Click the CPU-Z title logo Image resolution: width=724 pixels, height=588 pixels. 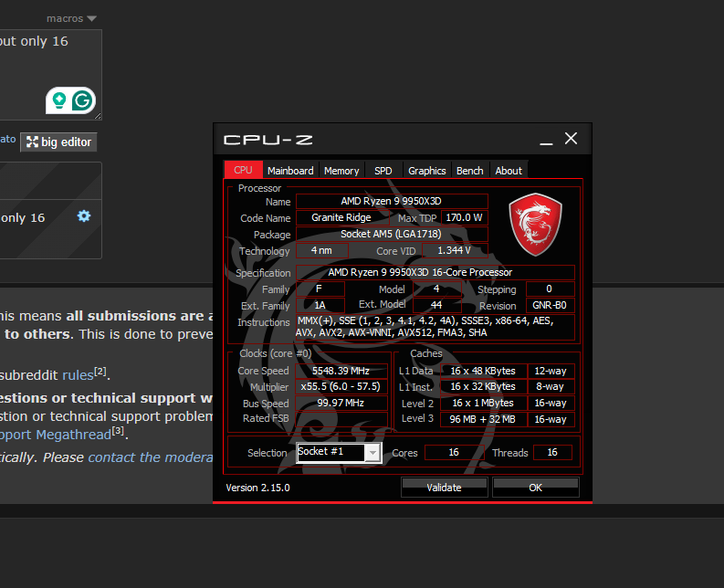pyautogui.click(x=268, y=140)
